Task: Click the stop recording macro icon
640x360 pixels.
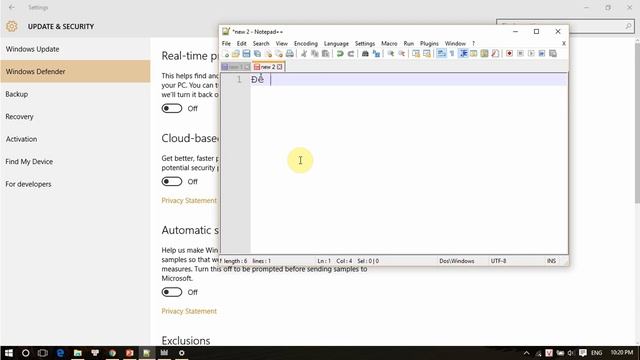Action: [x=520, y=53]
